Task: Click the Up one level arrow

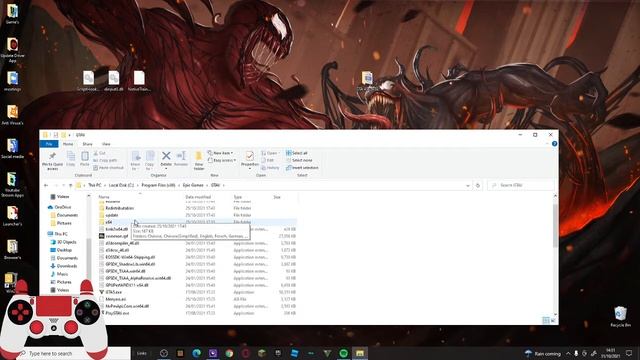Action: (x=71, y=185)
